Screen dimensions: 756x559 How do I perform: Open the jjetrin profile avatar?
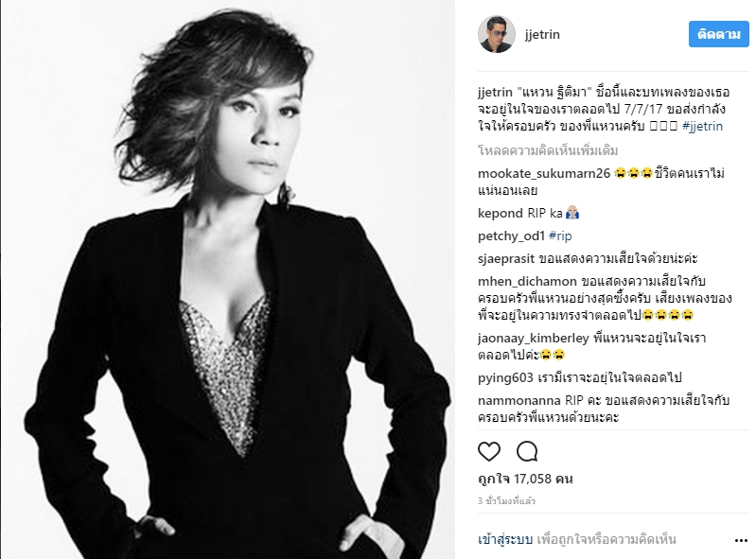click(497, 34)
